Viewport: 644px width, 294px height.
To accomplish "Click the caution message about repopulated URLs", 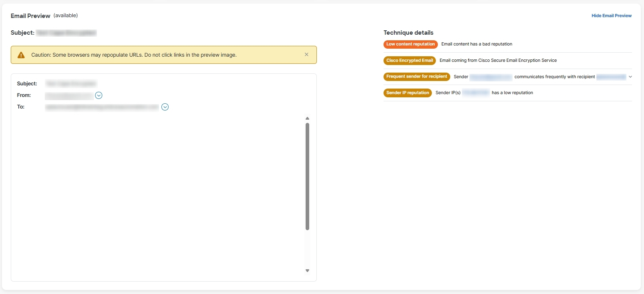I will click(134, 55).
